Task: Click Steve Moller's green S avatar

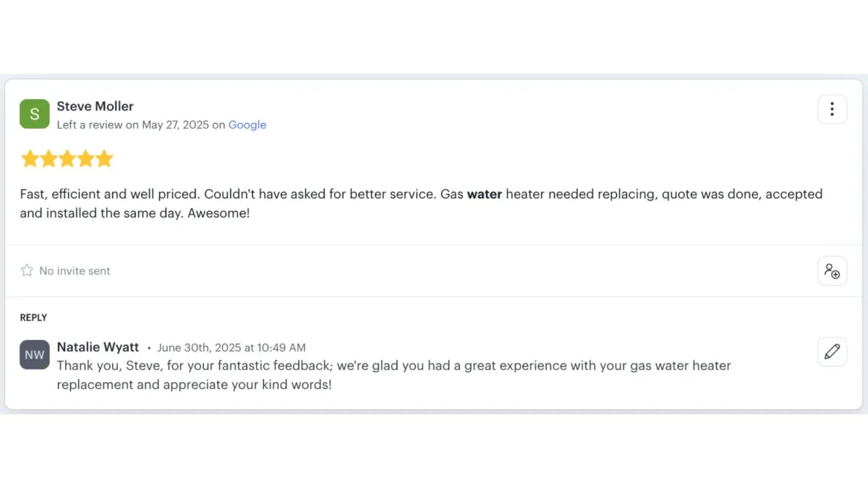Action: point(35,114)
